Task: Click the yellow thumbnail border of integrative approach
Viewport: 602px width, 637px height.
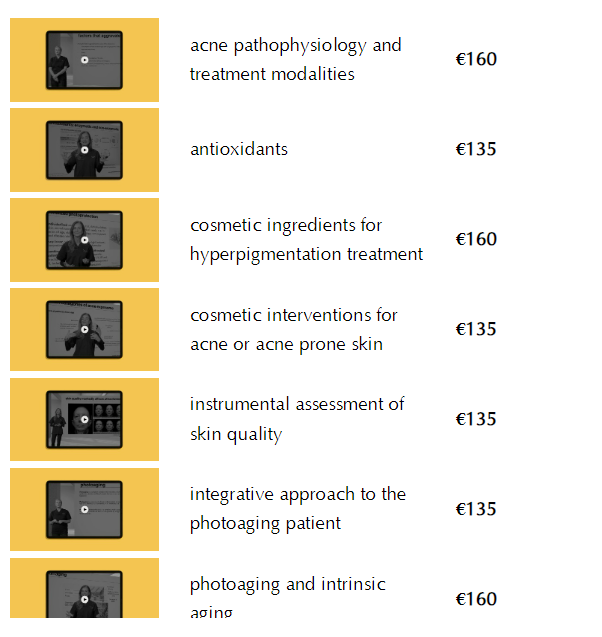Action: (x=27, y=510)
